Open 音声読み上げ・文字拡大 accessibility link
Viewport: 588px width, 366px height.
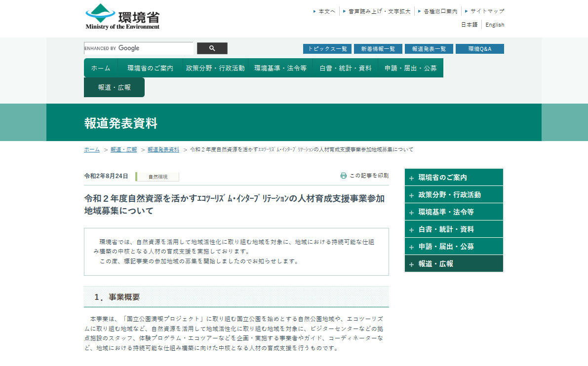click(379, 11)
